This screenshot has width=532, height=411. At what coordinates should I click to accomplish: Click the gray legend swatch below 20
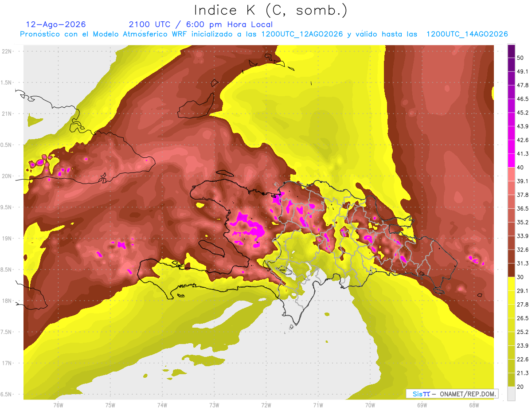511,394
